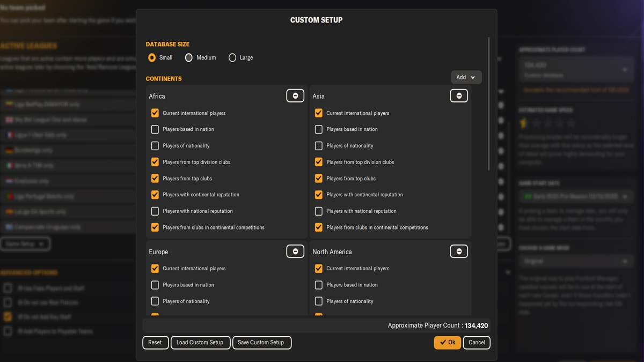
Task: Open the Add continents dropdown
Action: pyautogui.click(x=466, y=77)
